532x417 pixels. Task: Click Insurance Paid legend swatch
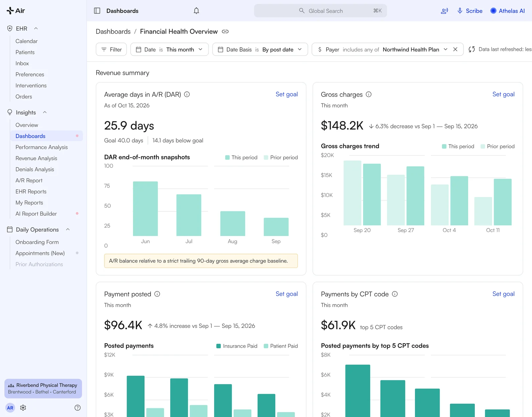point(218,346)
